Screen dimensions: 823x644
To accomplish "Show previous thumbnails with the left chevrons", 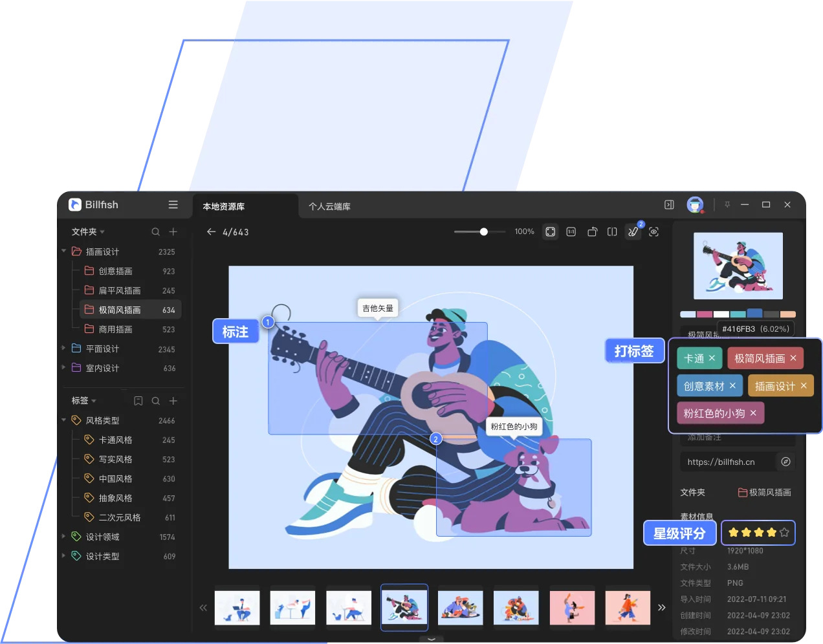I will tap(203, 608).
